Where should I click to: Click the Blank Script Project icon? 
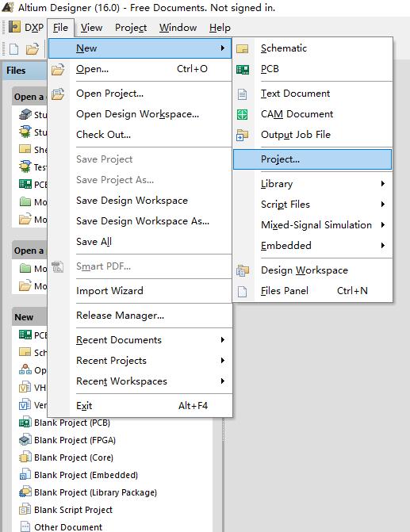(x=25, y=510)
